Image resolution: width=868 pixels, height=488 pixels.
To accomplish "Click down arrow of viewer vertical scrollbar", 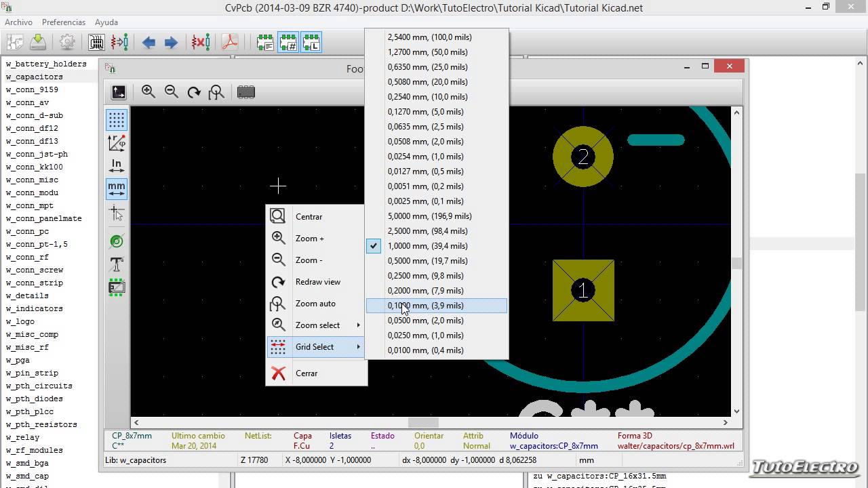I will pyautogui.click(x=736, y=411).
